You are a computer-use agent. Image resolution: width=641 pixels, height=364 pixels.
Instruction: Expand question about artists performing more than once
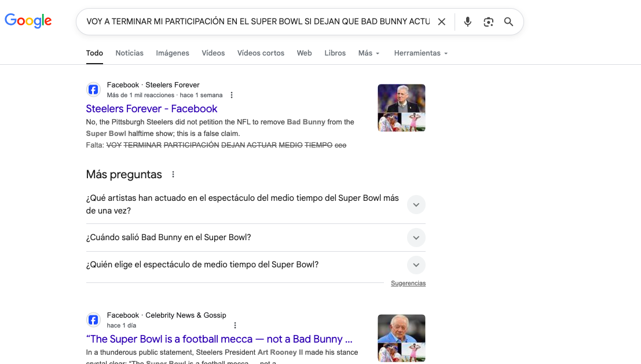click(x=416, y=204)
